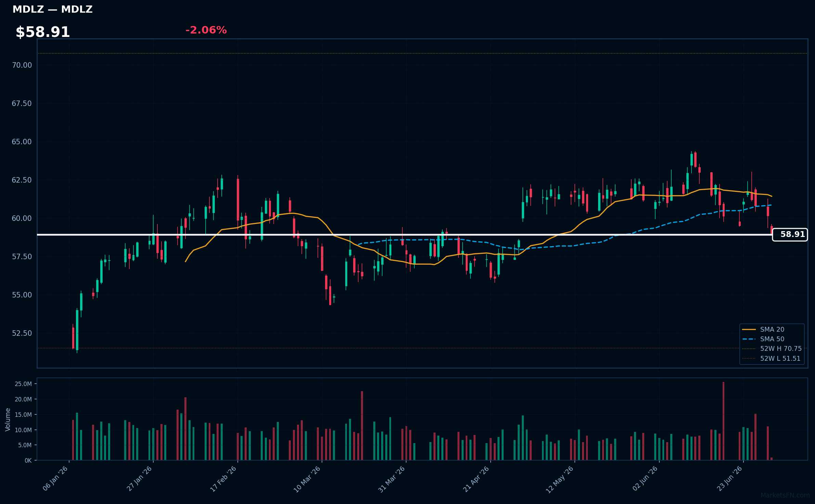Select the 52W H 70.75 legend entry
815x504 pixels.
(x=772, y=348)
